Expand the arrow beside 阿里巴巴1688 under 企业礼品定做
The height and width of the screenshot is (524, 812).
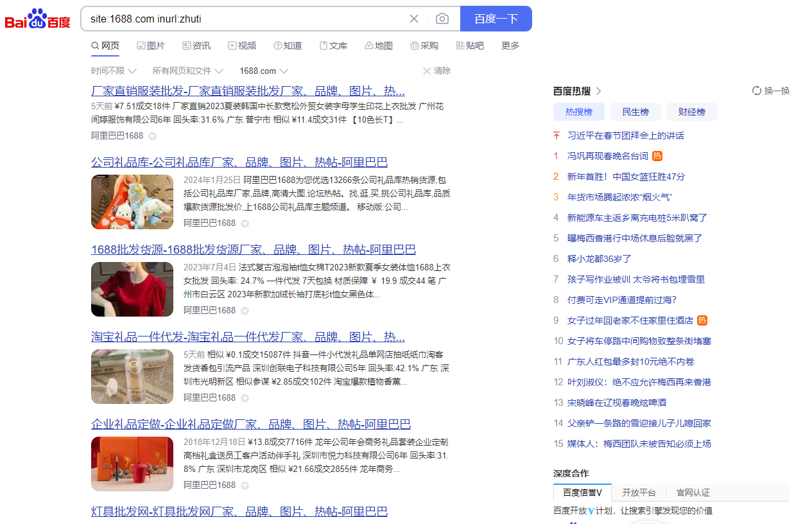click(x=245, y=485)
